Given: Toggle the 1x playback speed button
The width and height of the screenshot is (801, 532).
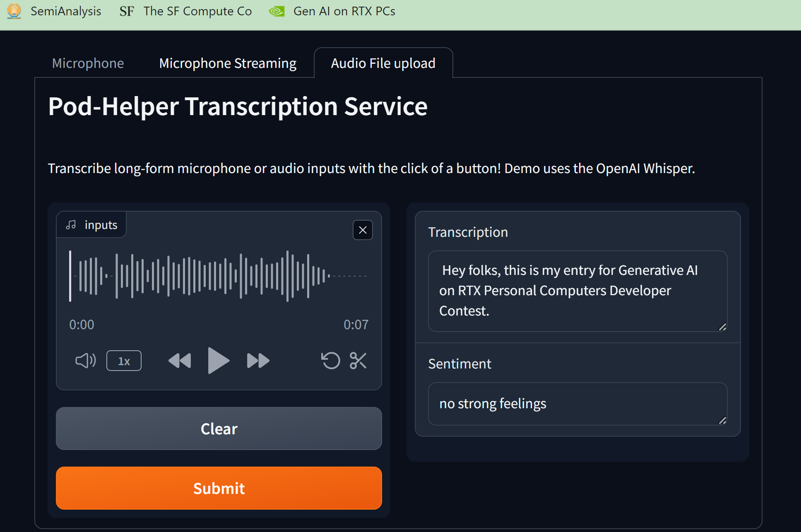Looking at the screenshot, I should [124, 361].
